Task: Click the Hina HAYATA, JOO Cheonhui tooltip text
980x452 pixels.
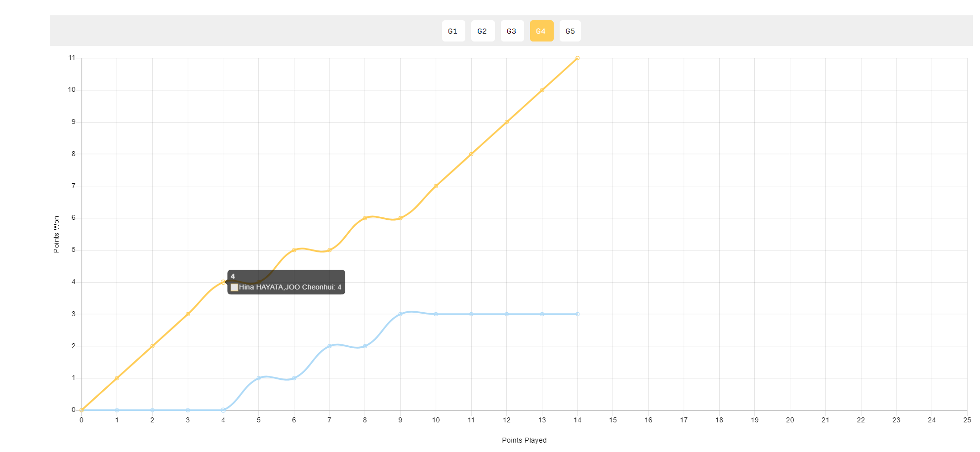Action: tap(290, 288)
